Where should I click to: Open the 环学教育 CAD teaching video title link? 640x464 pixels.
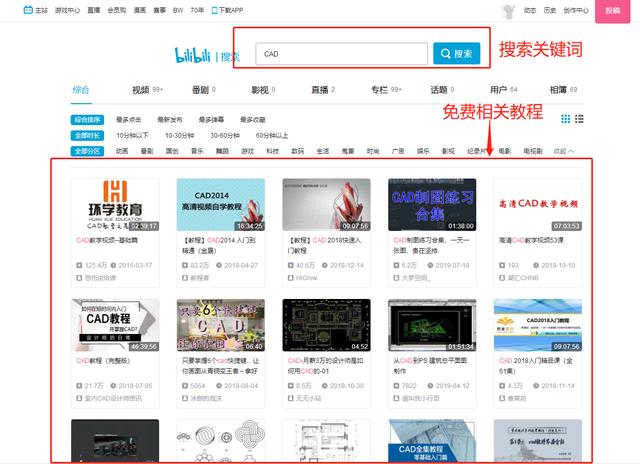tap(107, 240)
